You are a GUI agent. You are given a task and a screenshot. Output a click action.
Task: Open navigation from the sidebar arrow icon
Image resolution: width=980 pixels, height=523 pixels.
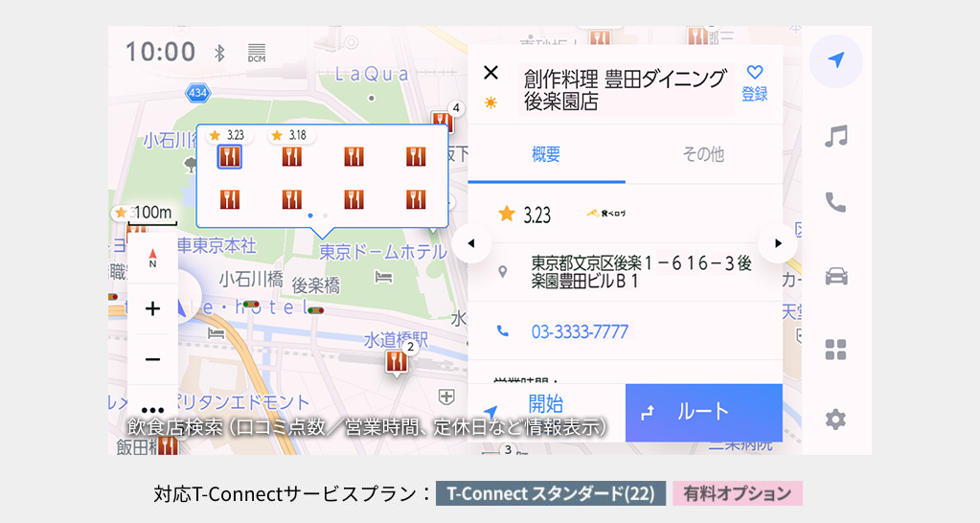pos(835,60)
